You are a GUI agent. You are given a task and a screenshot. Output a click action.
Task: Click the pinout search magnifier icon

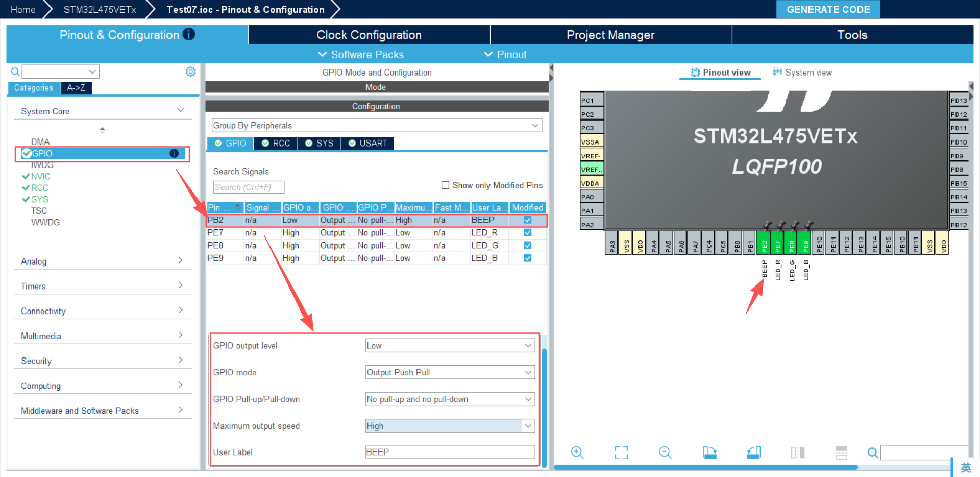[x=873, y=452]
